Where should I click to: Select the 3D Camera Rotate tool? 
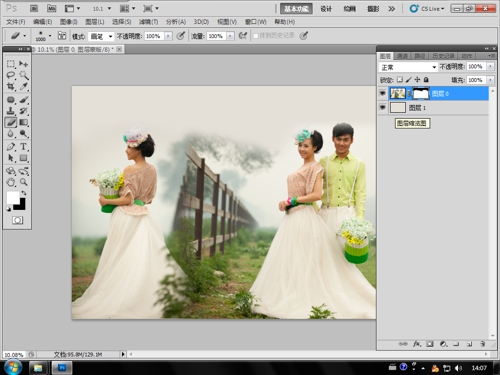tap(23, 171)
